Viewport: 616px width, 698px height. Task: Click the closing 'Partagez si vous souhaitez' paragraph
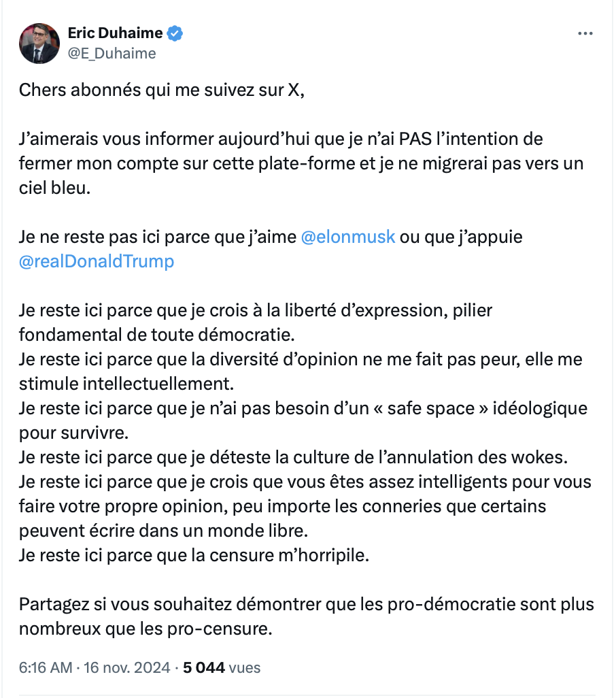pyautogui.click(x=307, y=616)
